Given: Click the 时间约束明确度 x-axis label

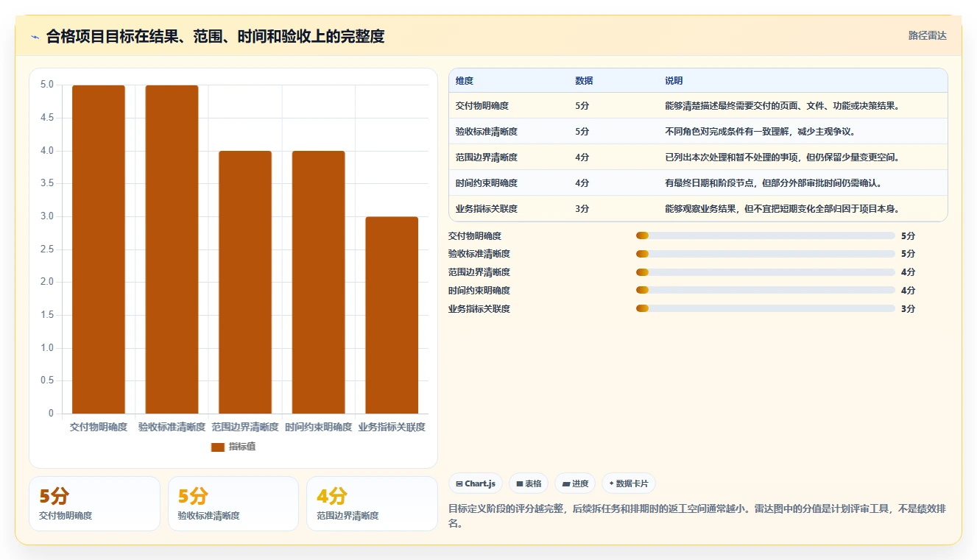Looking at the screenshot, I should click(319, 427).
